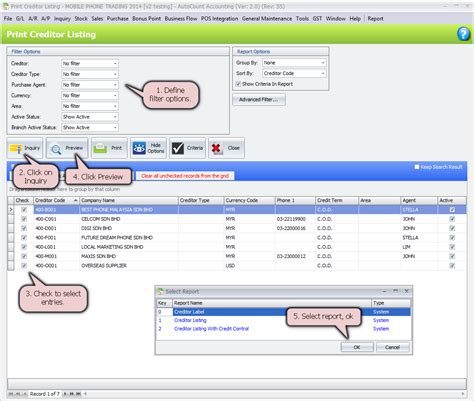Click OK in Select Report dialog

357,347
